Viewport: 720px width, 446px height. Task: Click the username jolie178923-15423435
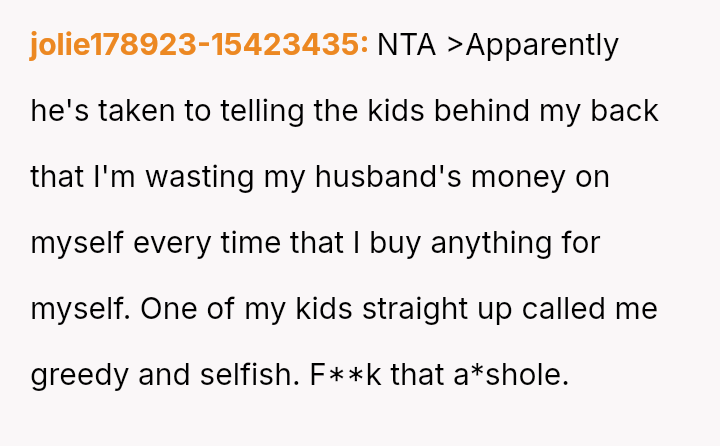(x=199, y=45)
